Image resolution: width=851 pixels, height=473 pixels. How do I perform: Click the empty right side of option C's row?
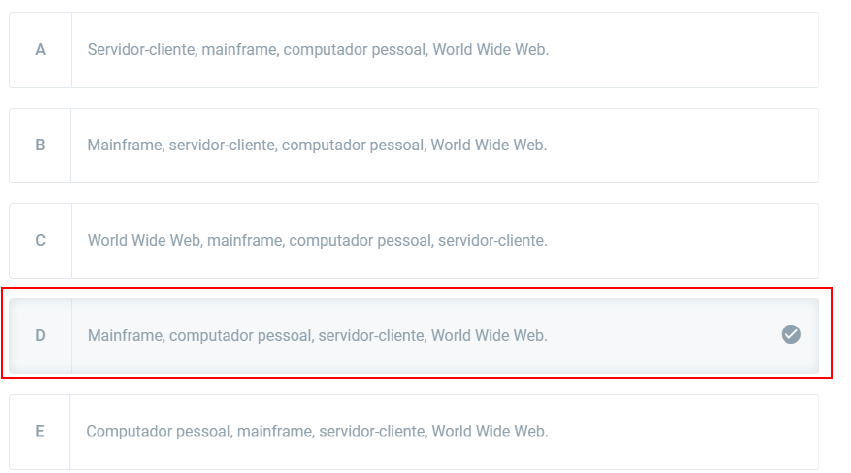(700, 241)
